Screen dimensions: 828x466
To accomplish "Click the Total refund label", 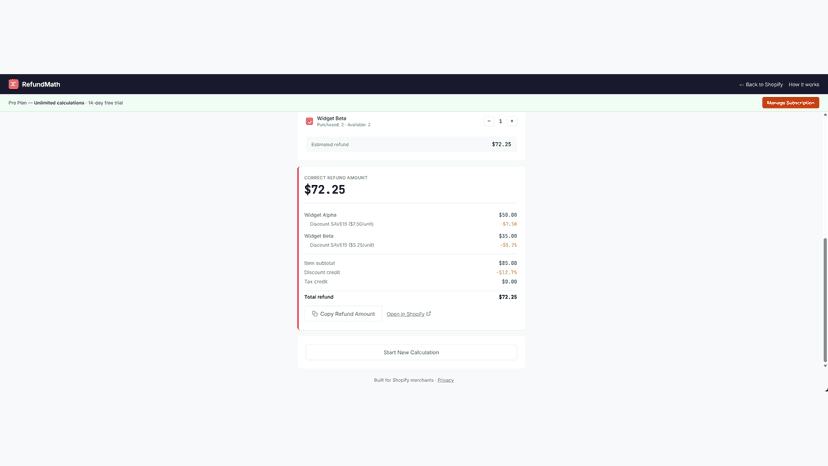I will click(318, 297).
